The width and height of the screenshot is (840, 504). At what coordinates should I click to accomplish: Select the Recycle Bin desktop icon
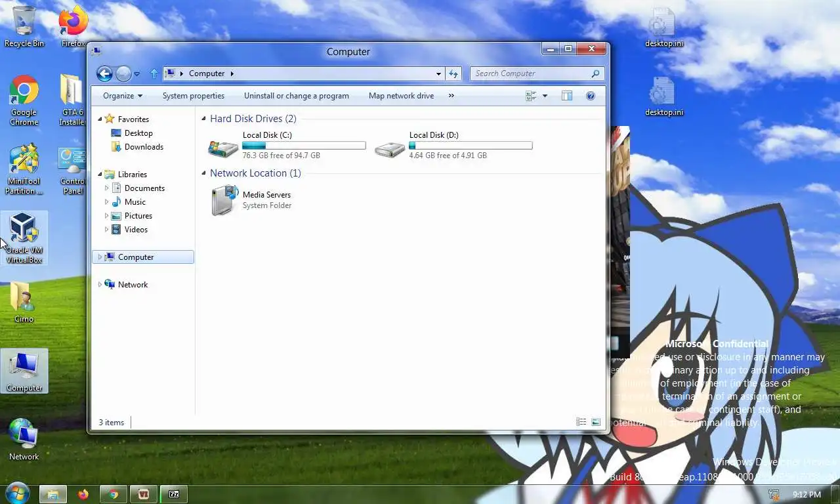(24, 27)
